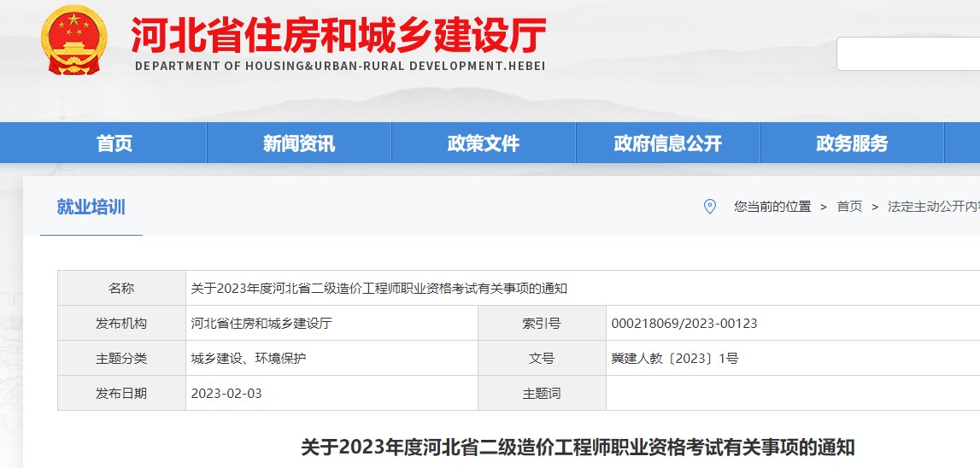Image resolution: width=980 pixels, height=468 pixels.
Task: Click the 您当前的位置 label
Action: click(x=772, y=207)
